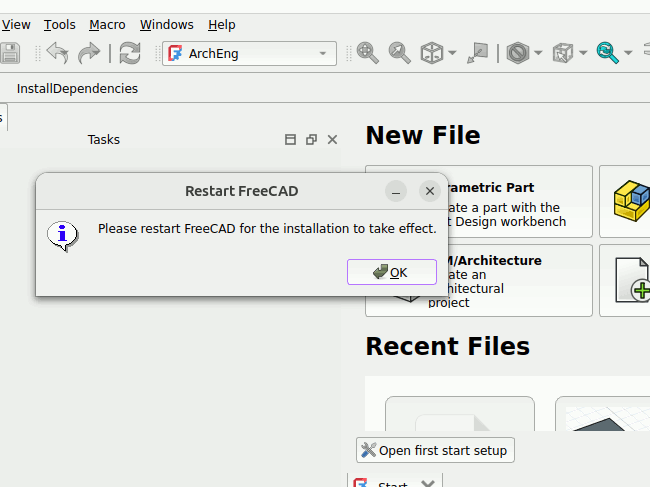Click the Fit all zoom icon
The image size is (650, 487).
click(367, 53)
